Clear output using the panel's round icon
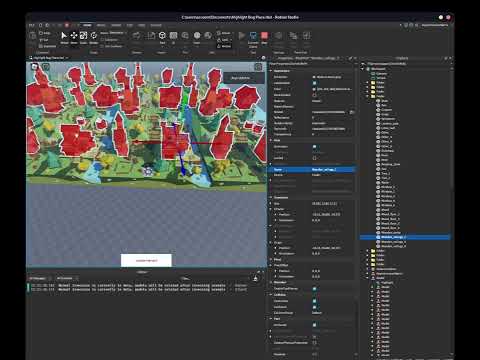 [x=255, y=279]
